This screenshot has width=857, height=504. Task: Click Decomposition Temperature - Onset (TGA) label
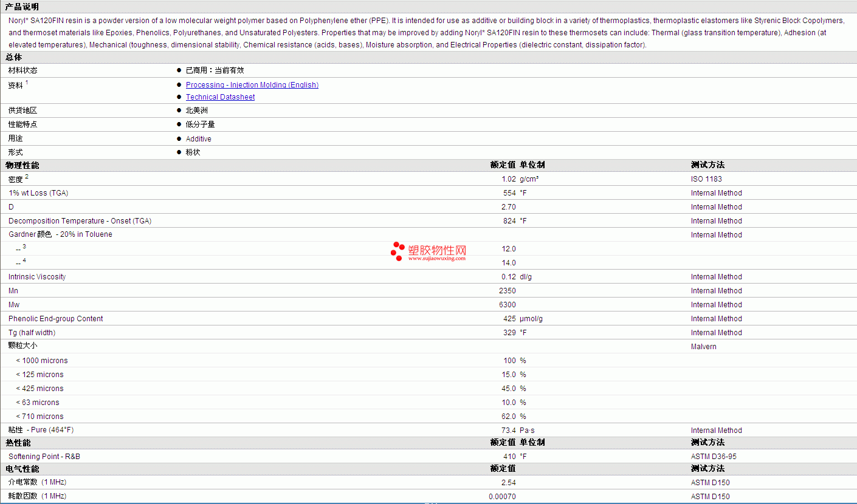[x=80, y=221]
